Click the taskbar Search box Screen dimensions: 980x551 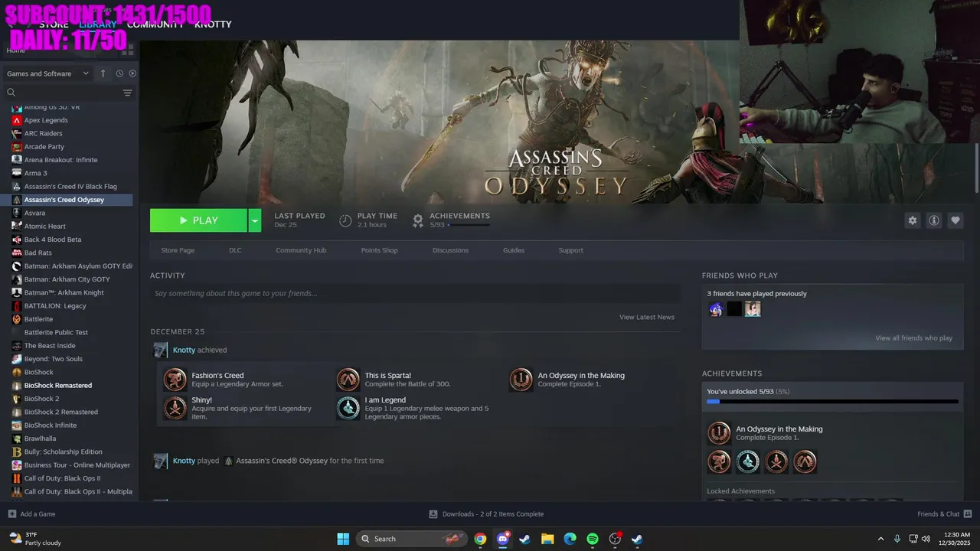point(413,539)
